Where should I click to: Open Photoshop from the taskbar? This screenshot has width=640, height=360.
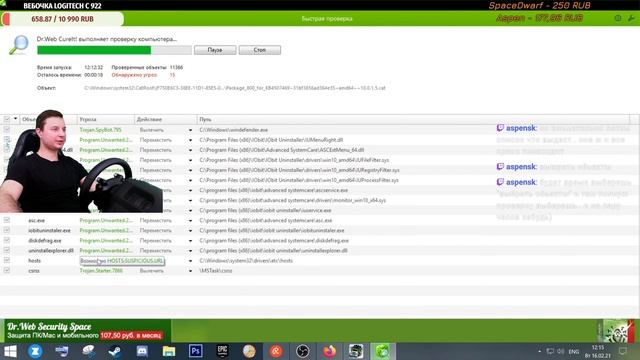coord(196,351)
